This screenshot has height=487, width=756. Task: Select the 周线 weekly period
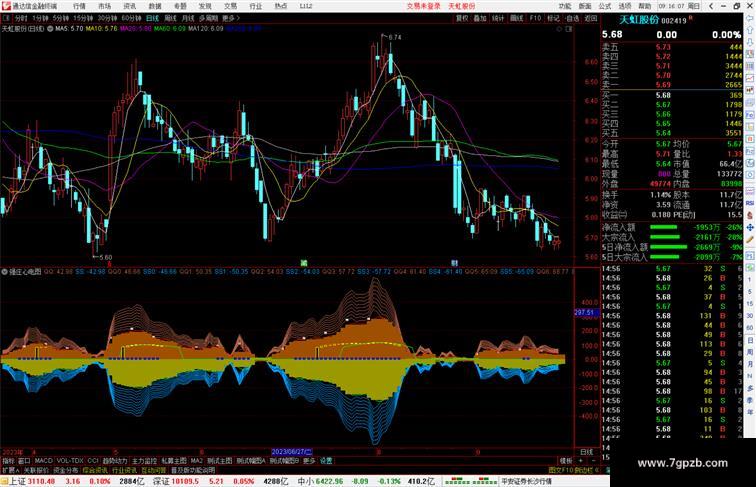(x=171, y=18)
